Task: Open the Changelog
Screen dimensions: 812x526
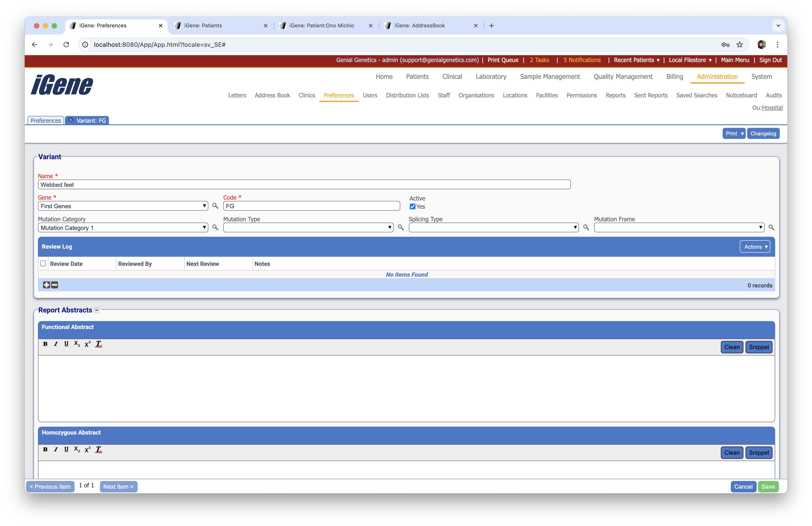Action: pos(763,133)
